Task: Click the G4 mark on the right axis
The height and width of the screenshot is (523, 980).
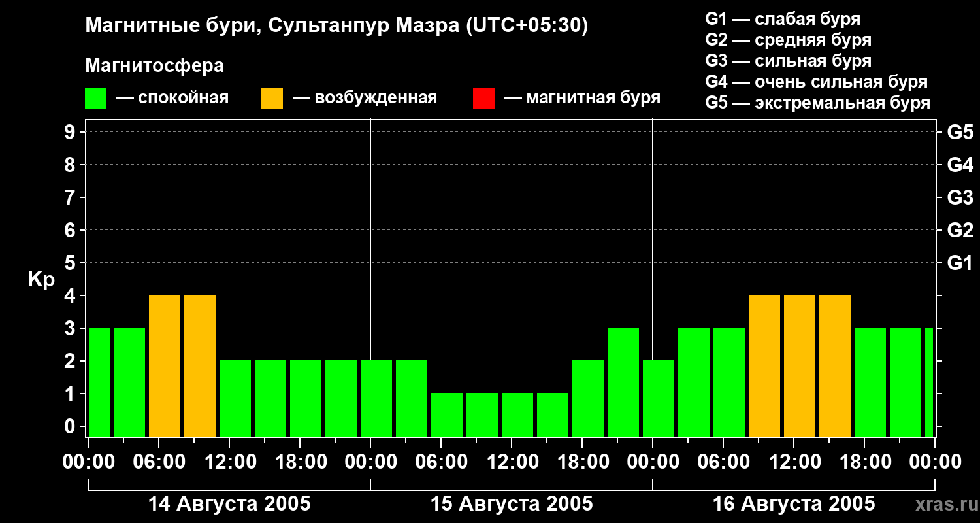Action: (960, 165)
